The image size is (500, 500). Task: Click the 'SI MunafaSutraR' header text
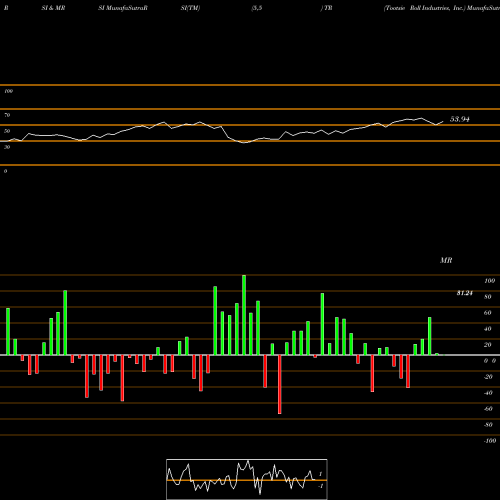point(123,8)
